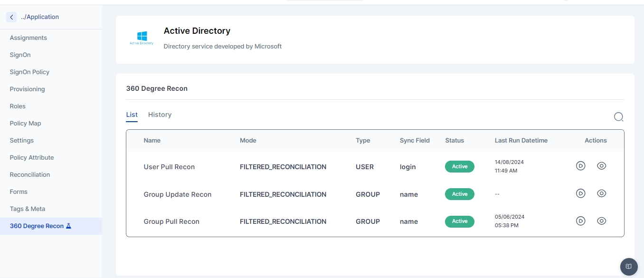
Task: Click the back arrow beside ../Application
Action: (x=11, y=17)
